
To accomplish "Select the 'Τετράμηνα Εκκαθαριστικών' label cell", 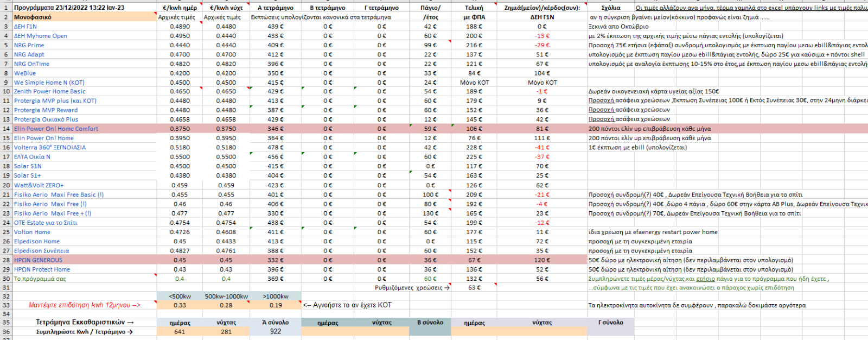I will tap(84, 322).
